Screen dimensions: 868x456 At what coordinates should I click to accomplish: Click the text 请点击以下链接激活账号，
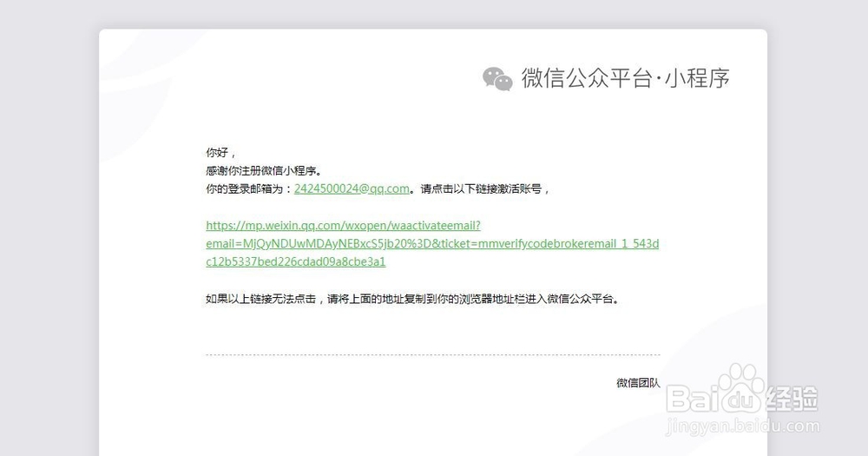tap(485, 189)
